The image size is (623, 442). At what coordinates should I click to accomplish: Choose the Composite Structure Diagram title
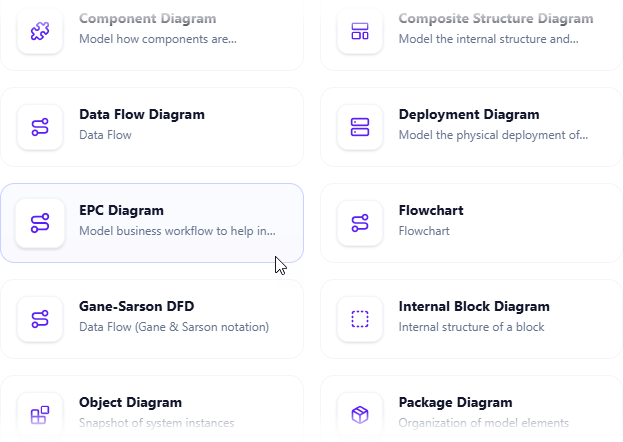[x=495, y=18]
